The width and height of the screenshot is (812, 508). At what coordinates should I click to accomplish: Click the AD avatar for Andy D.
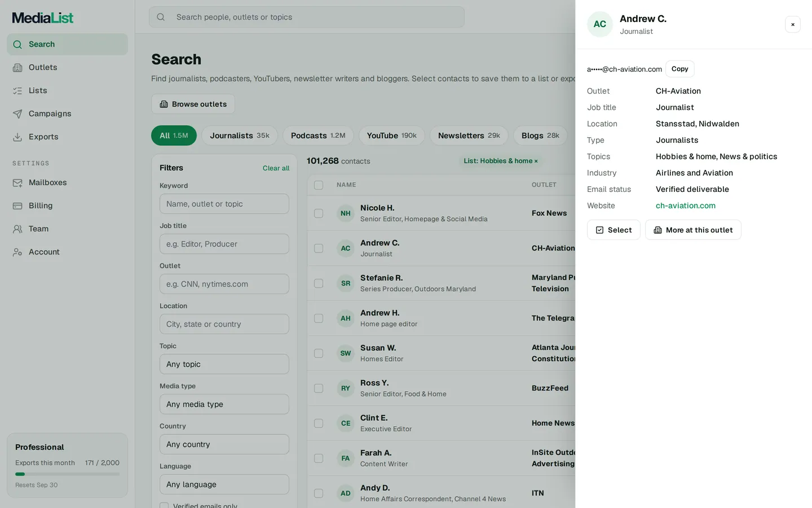(x=346, y=493)
